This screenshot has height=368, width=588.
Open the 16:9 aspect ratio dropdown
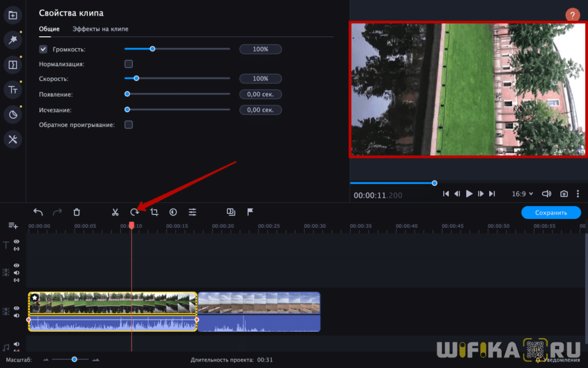tap(523, 194)
